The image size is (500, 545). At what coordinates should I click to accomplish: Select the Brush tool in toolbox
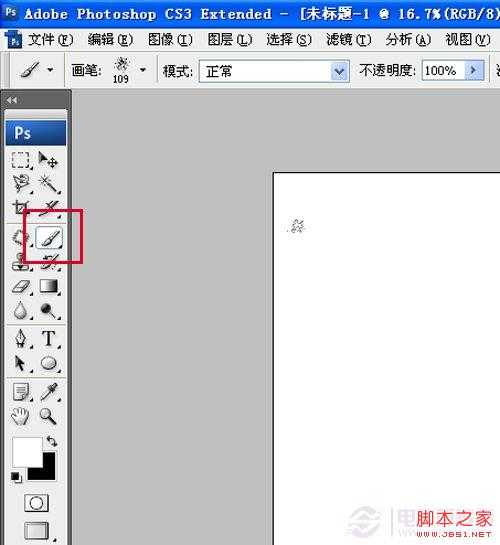(49, 238)
